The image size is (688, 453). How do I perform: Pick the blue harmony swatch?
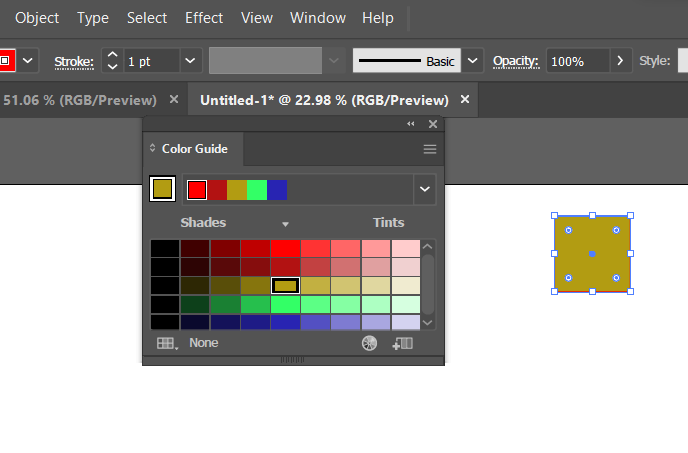pyautogui.click(x=277, y=190)
